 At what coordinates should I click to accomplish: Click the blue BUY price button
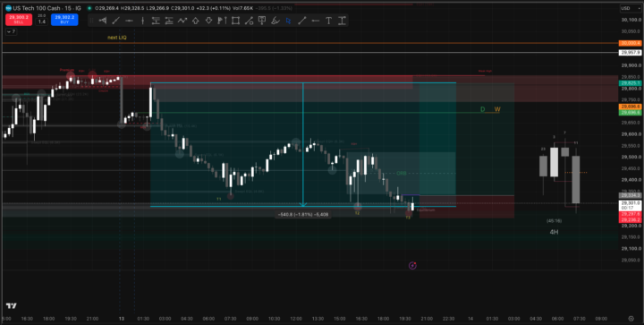[x=64, y=20]
